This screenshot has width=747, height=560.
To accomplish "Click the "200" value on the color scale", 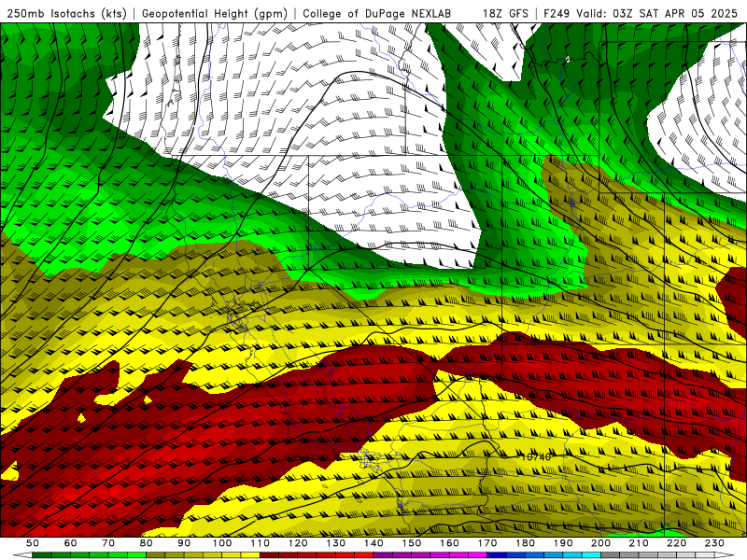I will point(600,543).
